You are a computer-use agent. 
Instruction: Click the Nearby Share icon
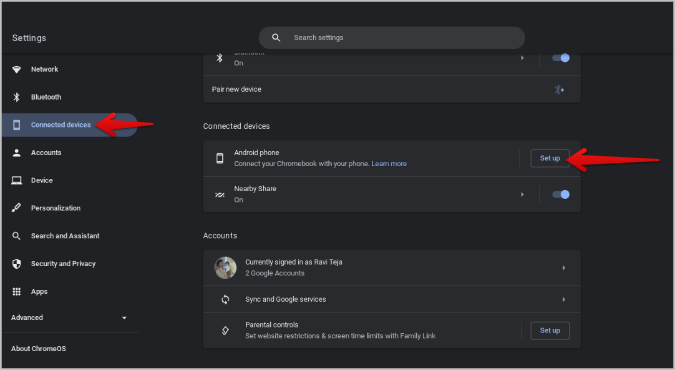tap(220, 195)
